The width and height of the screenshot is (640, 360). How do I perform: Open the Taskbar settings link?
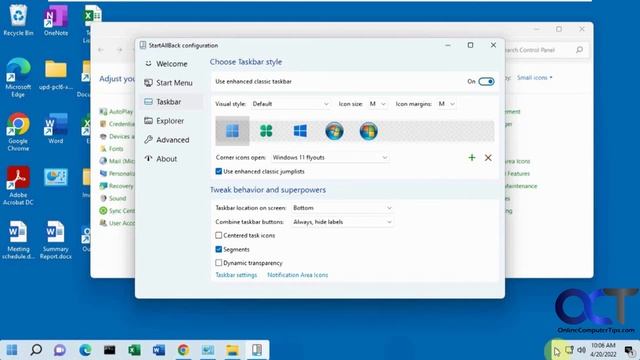(236, 275)
